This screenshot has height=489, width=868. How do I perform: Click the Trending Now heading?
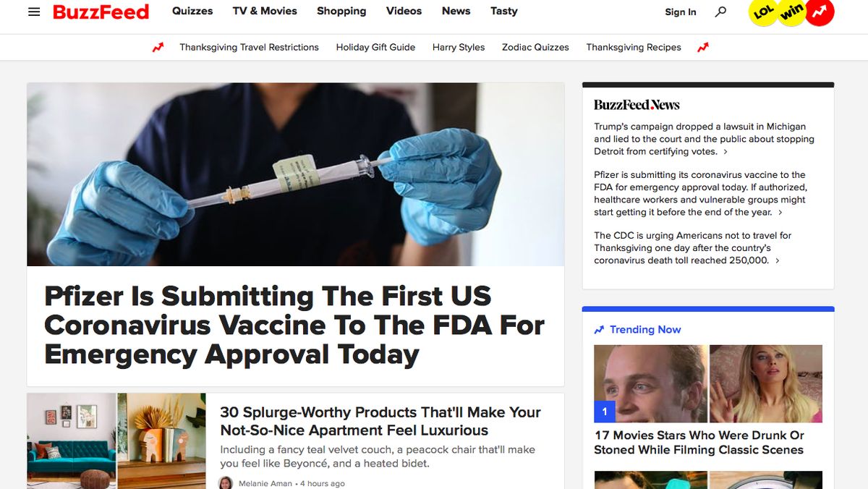[644, 329]
